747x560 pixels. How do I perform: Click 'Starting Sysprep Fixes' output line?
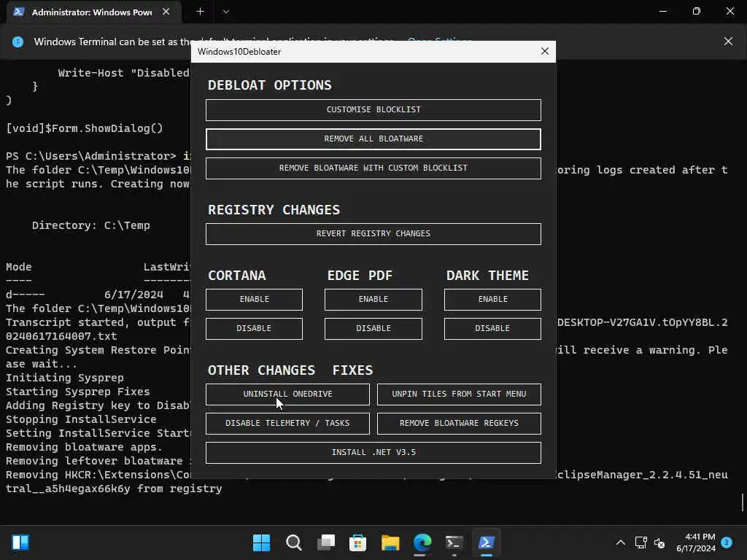point(77,392)
